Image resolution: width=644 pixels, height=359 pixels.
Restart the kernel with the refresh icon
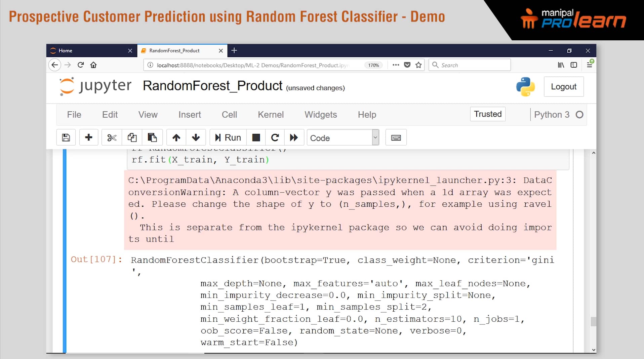tap(275, 137)
